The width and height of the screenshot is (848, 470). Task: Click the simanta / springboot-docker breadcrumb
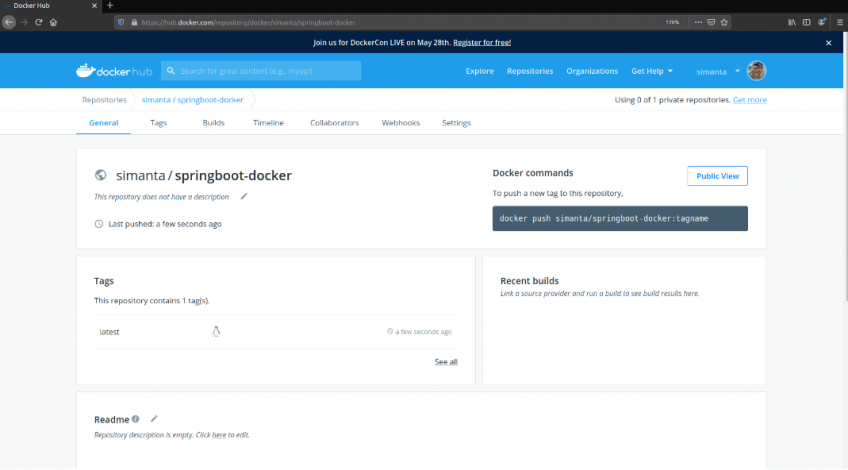click(193, 100)
